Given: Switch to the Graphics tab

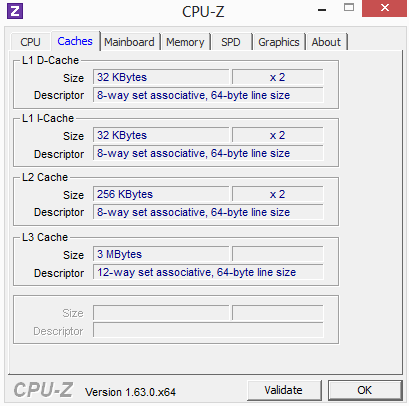Looking at the screenshot, I should (x=279, y=42).
